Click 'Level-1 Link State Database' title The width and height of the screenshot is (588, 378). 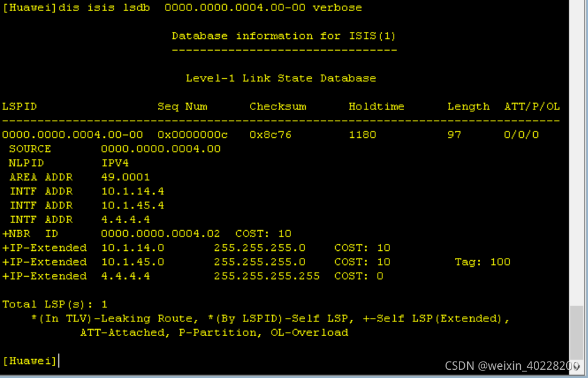point(281,78)
